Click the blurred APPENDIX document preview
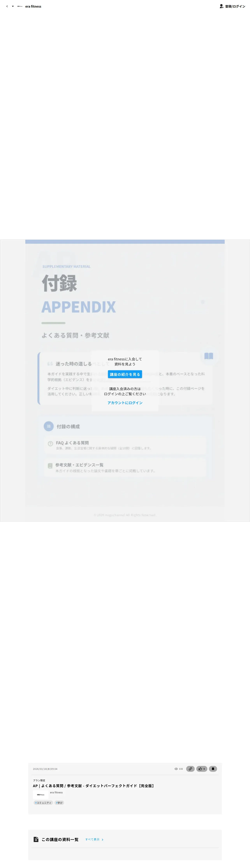The image size is (250, 868). point(125,380)
